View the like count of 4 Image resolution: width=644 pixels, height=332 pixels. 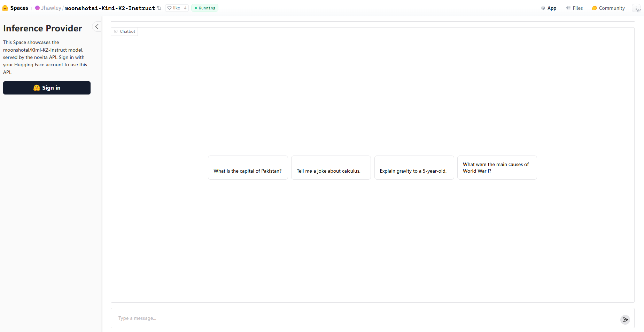[185, 8]
